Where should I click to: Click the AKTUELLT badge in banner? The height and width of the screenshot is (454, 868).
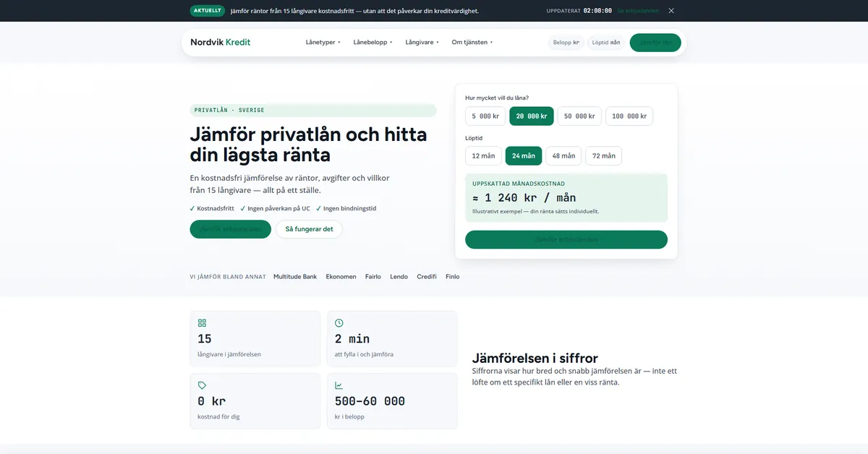point(208,11)
